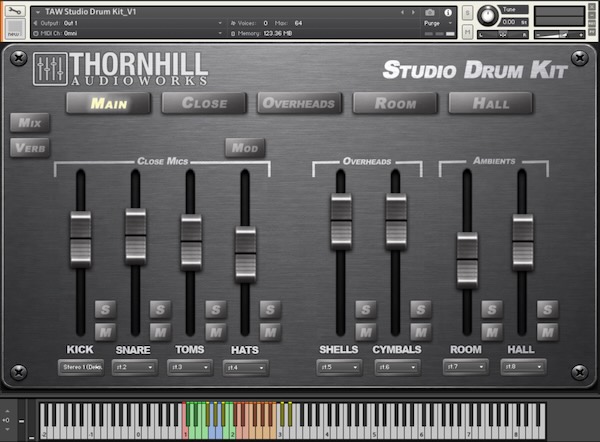
Task: Switch to the Overheads tab
Action: pyautogui.click(x=300, y=103)
